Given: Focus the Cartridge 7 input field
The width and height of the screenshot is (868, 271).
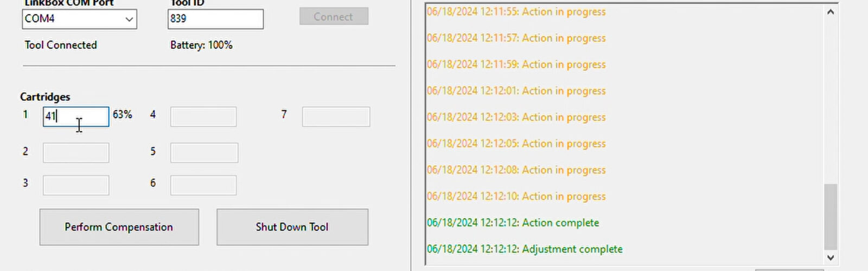Looking at the screenshot, I should pyautogui.click(x=336, y=117).
